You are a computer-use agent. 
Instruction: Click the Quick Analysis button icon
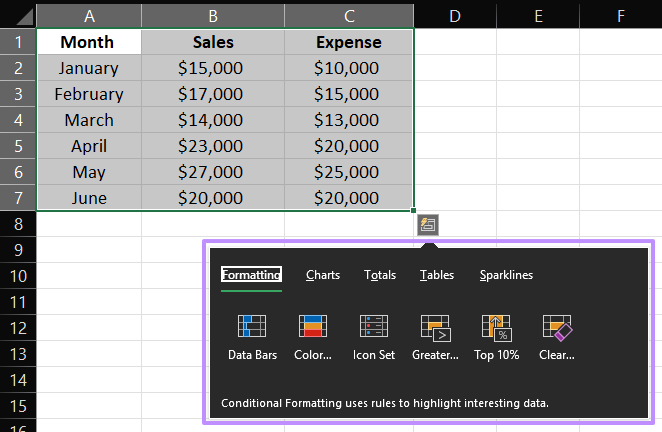point(427,225)
